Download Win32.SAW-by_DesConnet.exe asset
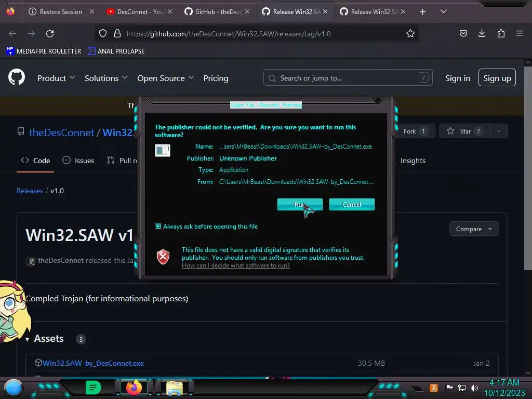Screen dimensions: 532x399 coord(93,363)
